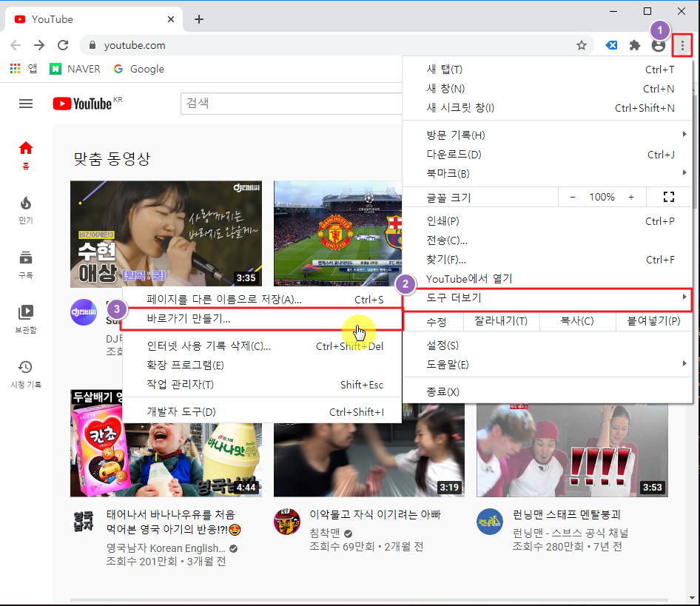
Task: Select 인쇄(P) menu item
Action: [x=548, y=221]
